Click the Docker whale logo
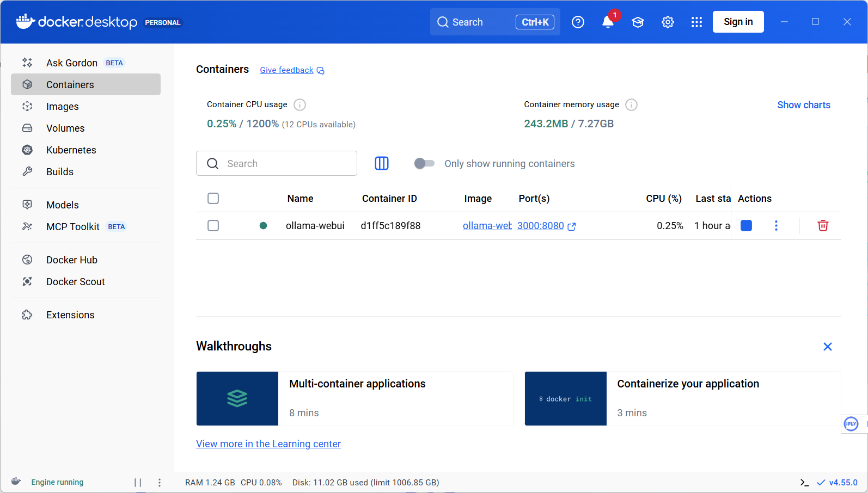This screenshot has height=493, width=868. [x=26, y=22]
